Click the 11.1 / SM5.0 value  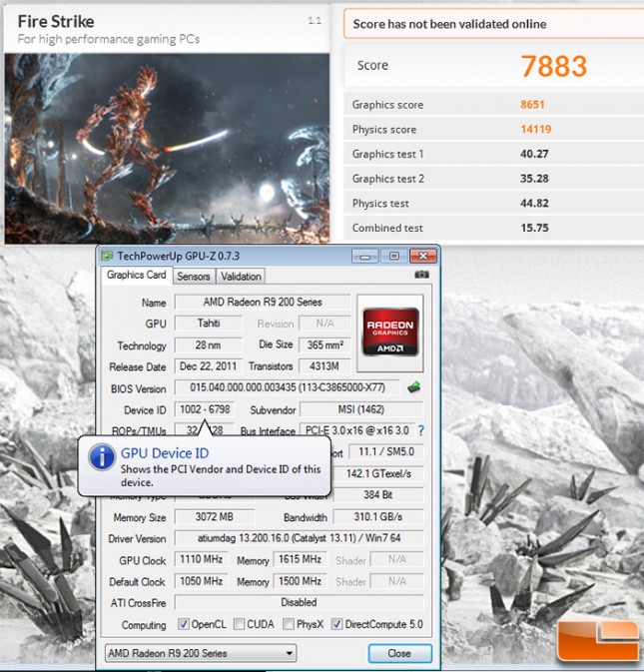coord(386,452)
